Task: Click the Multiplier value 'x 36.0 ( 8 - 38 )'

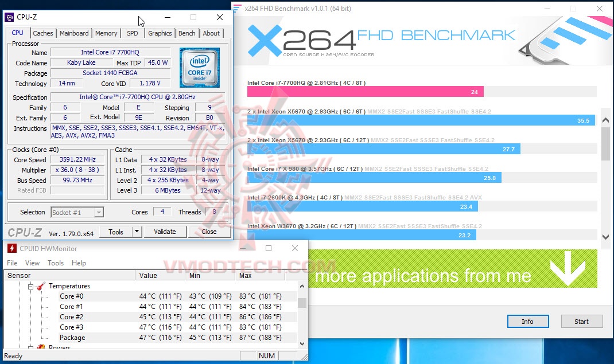Action: 77,170
